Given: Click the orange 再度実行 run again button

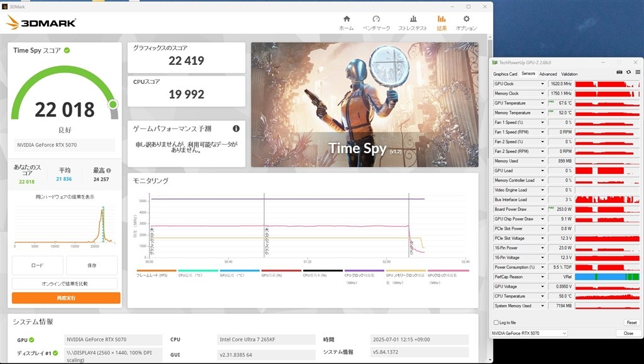Looking at the screenshot, I should pos(66,298).
